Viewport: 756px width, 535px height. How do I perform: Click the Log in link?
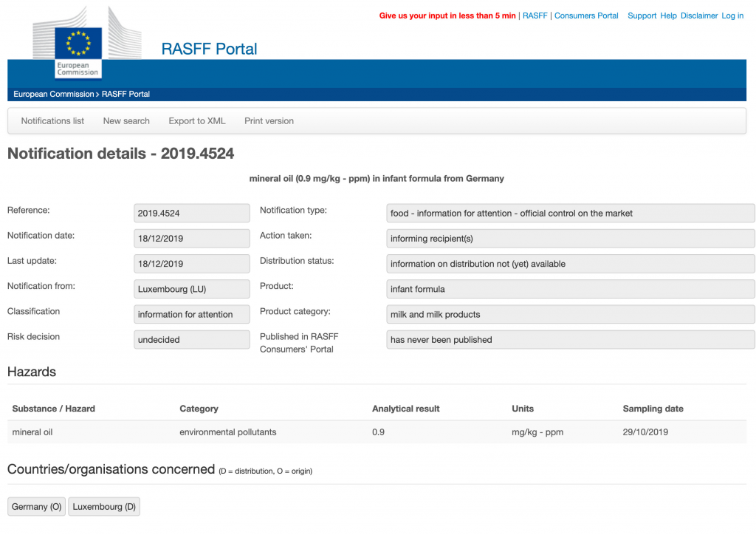pos(732,16)
